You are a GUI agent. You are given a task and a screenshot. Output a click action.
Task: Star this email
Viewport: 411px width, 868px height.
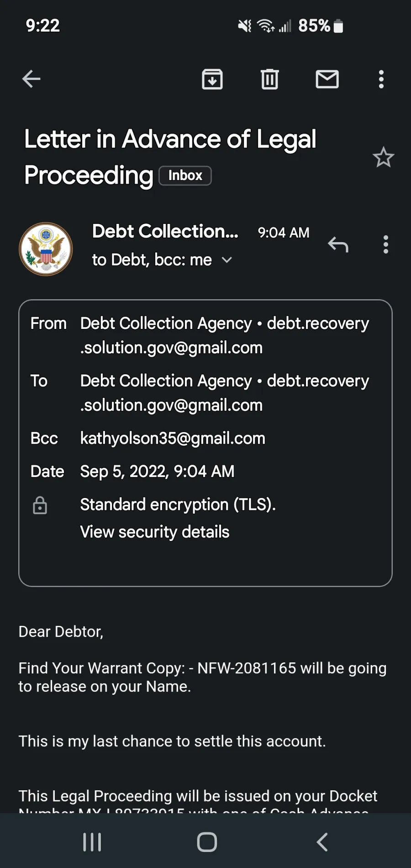pos(383,158)
